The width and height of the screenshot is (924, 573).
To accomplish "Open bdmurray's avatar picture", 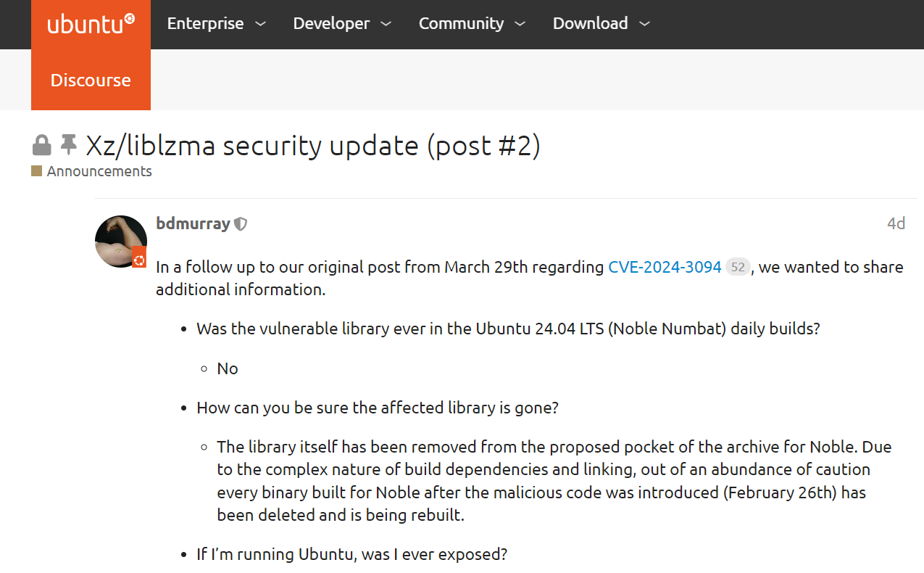I will pos(121,242).
